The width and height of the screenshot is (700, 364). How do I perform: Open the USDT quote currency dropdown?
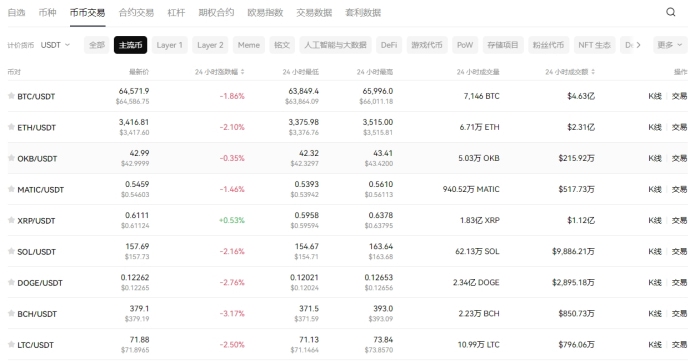[55, 45]
